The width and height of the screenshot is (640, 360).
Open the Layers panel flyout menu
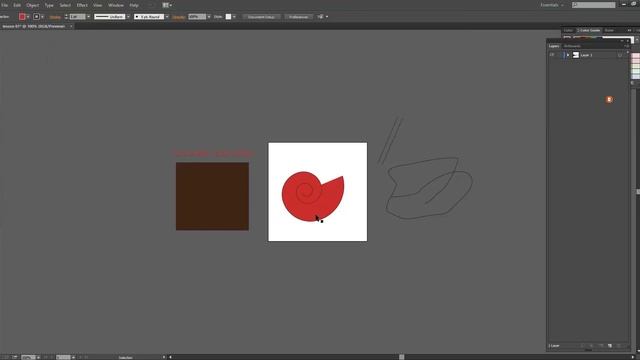(627, 46)
